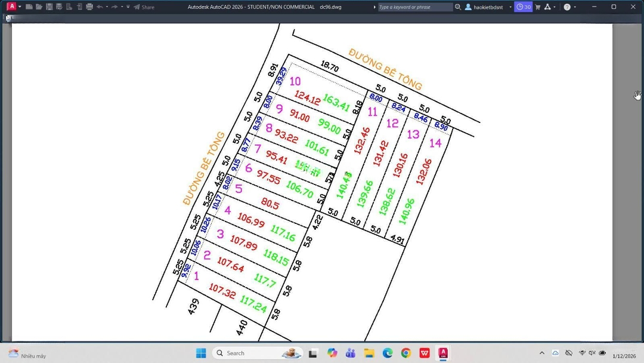
Task: Open Autodesk App Store cart icon
Action: (x=538, y=7)
